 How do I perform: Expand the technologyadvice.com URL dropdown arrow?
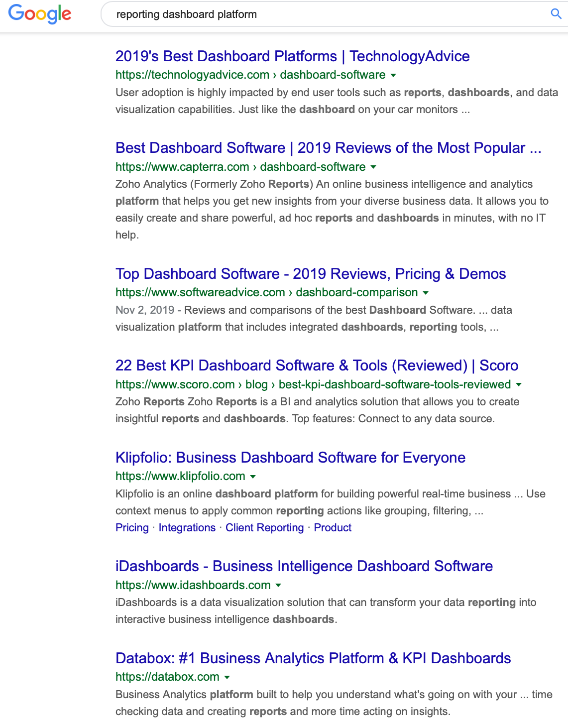coord(393,75)
